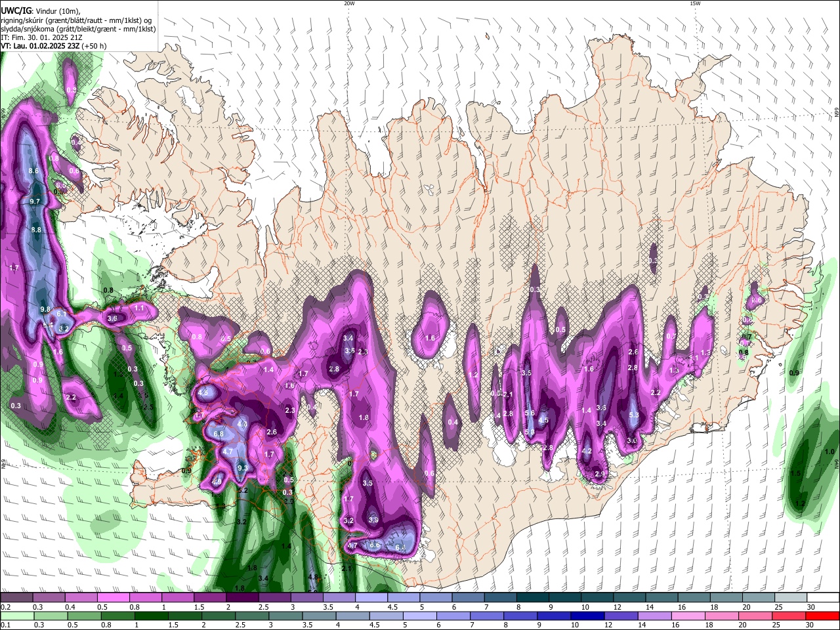Screen dimensions: 840x630
Task: Click the '15W' longitude label
Action: coord(695,3)
